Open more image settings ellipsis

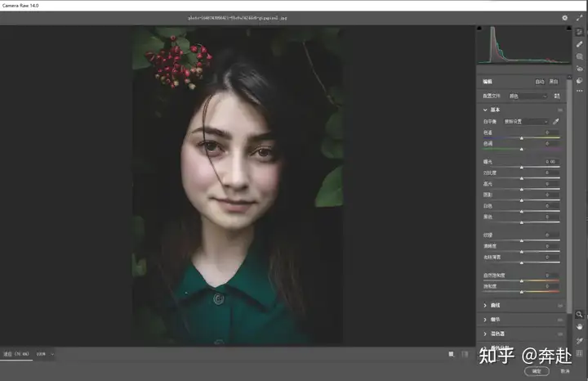pyautogui.click(x=579, y=91)
